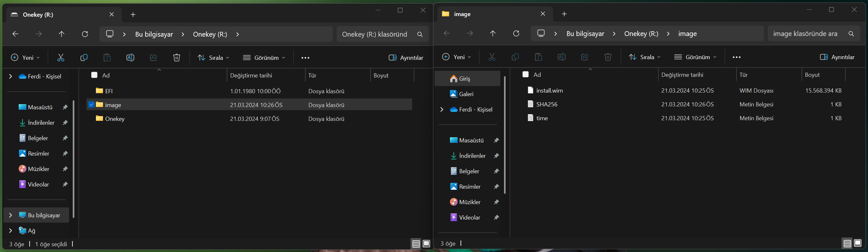Open İndirilenler in Onekey (R:) window sidebar
The height and width of the screenshot is (252, 868).
coord(36,123)
